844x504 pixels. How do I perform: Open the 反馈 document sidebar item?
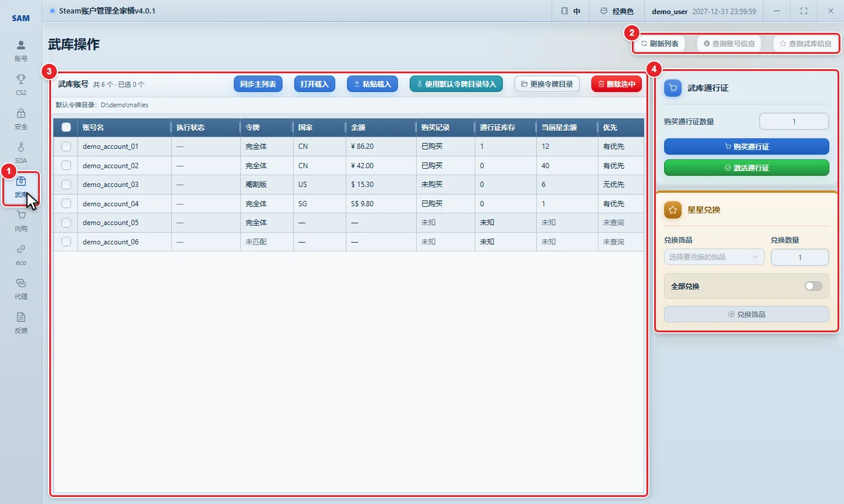(x=21, y=323)
